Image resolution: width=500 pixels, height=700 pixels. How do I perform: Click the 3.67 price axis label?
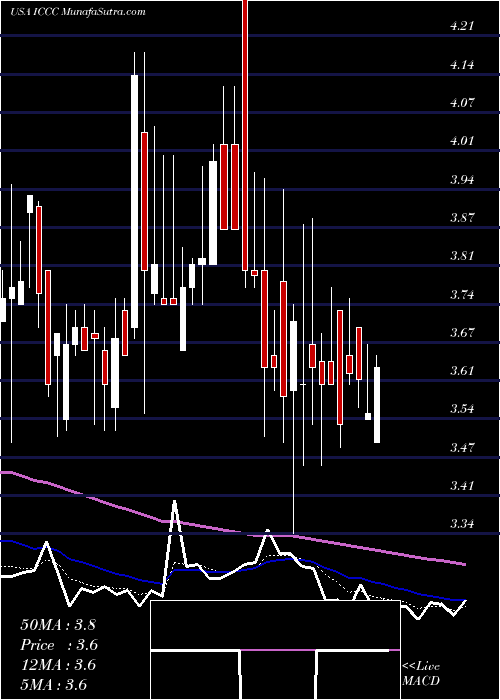(x=462, y=333)
